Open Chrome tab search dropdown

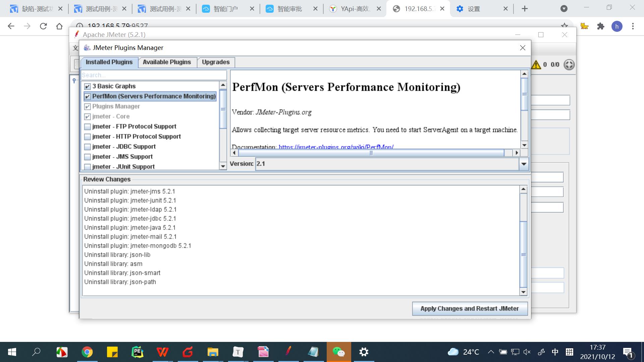click(564, 9)
